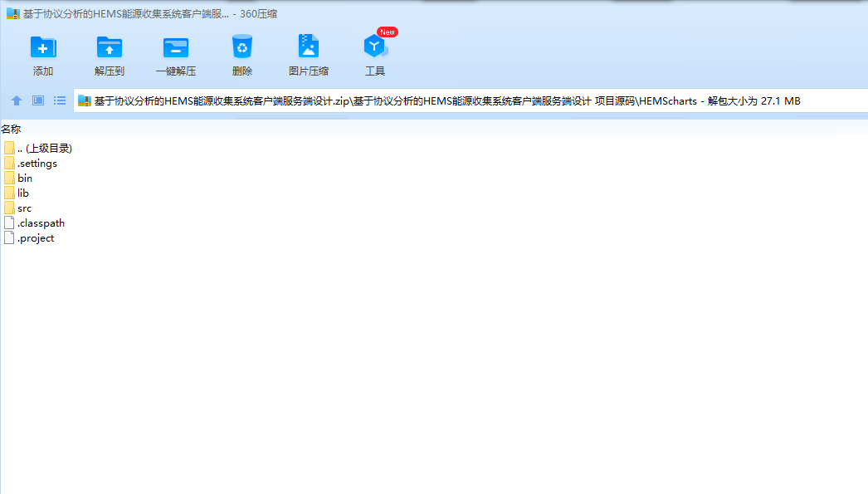Select the '.project' file name

(36, 238)
